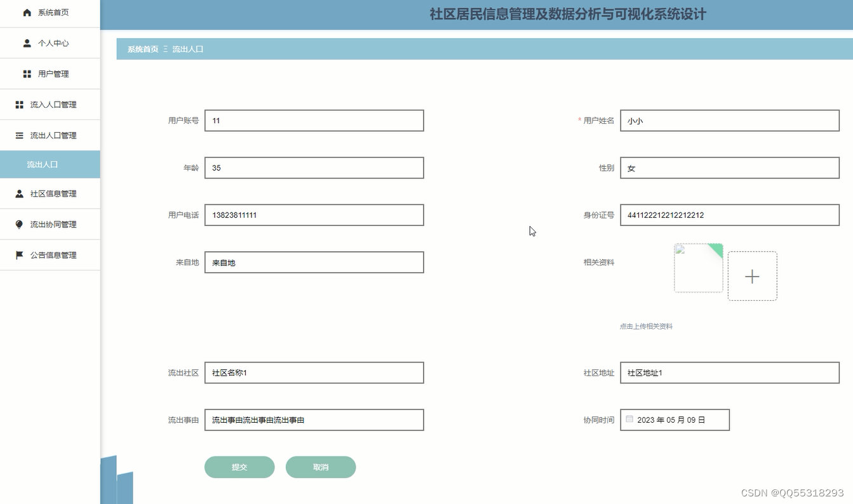Screen dimensions: 853x504
Task: Click the calendar icon in 协同时间 field
Action: tap(629, 419)
